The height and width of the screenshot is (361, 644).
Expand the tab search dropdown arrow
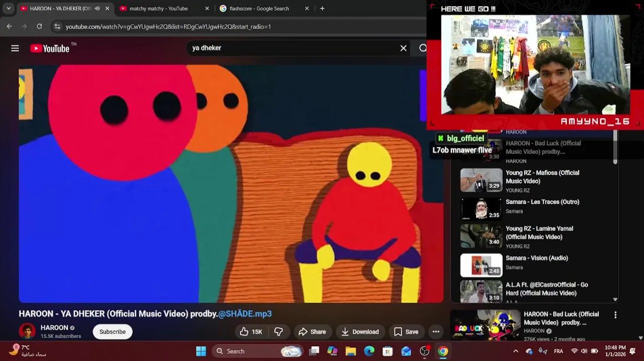click(x=9, y=9)
